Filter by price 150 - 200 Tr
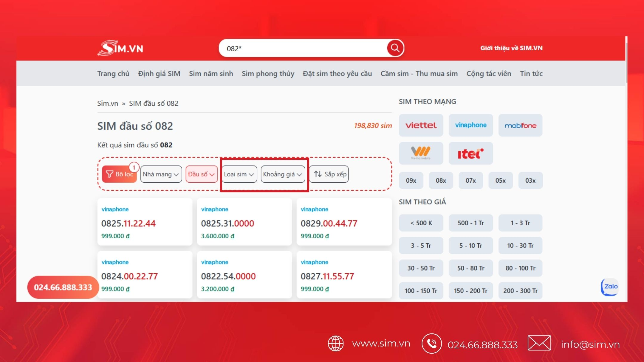Screen dimensions: 644x362 coord(470,290)
